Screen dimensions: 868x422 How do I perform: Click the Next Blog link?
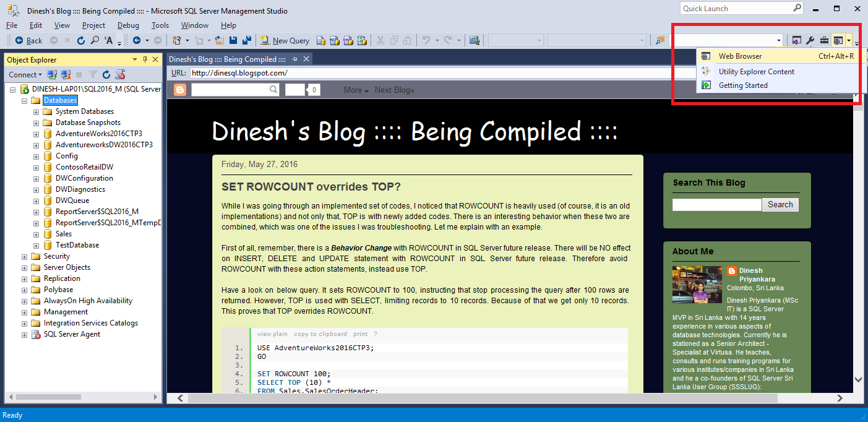tap(394, 90)
